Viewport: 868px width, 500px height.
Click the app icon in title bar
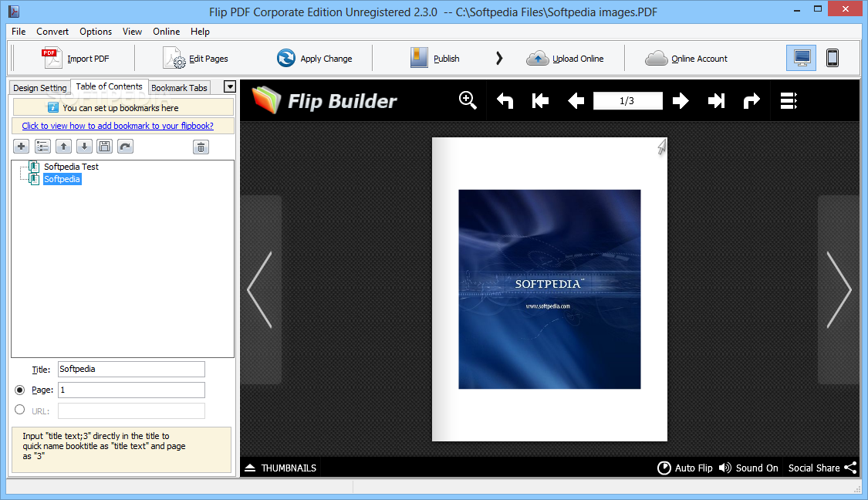pyautogui.click(x=14, y=11)
